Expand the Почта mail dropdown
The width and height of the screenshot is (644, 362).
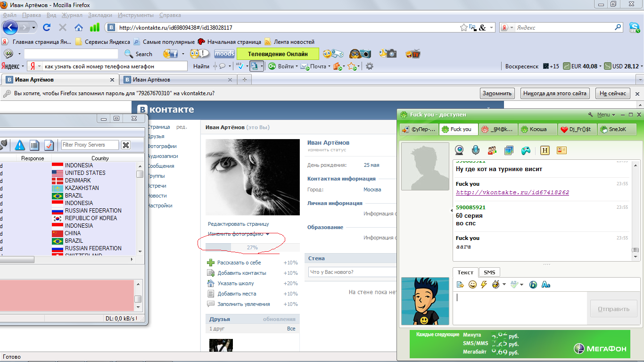click(330, 66)
